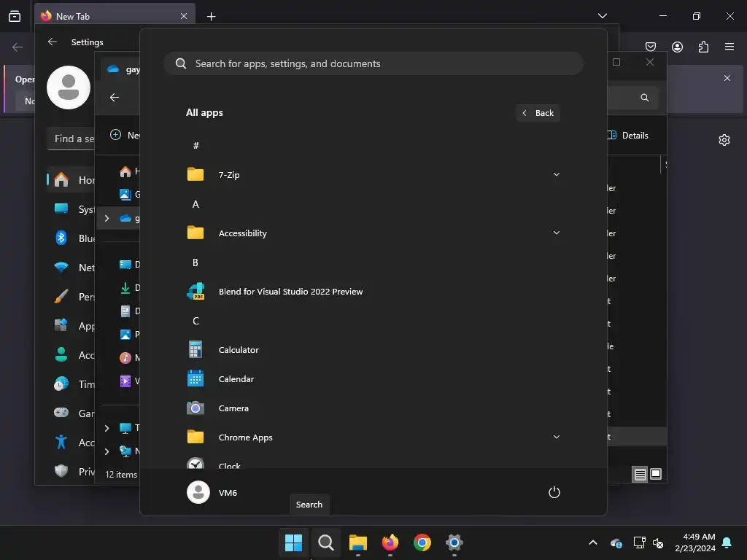Switch to Firefox from the taskbar
747x560 pixels.
pyautogui.click(x=390, y=542)
